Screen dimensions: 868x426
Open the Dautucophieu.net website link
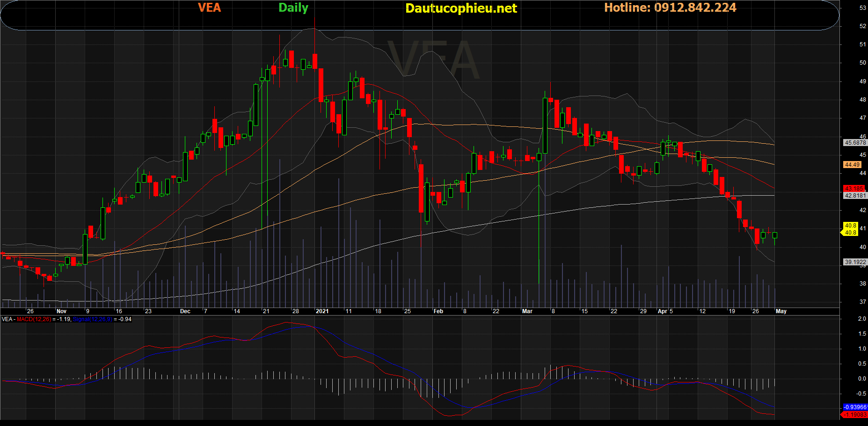pos(461,8)
